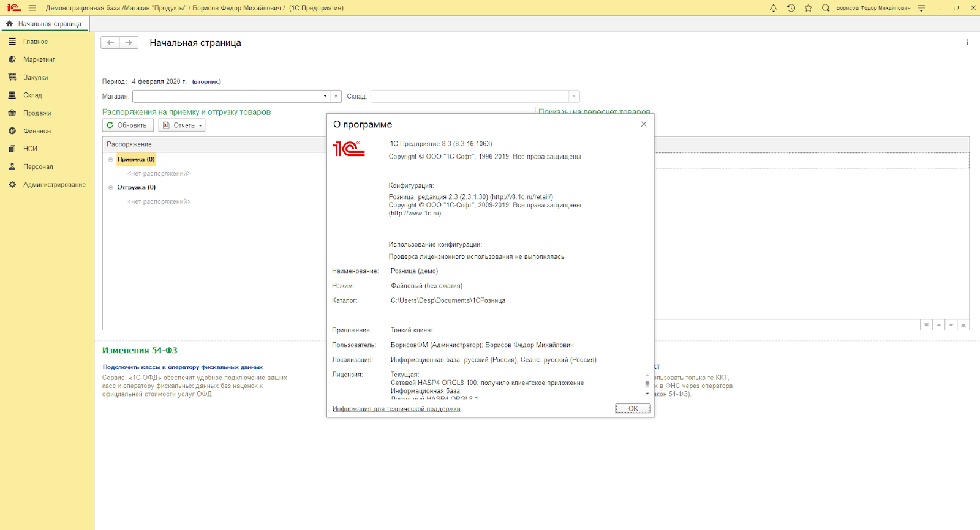Select the Приемка (0) row
980x530 pixels.
[136, 159]
